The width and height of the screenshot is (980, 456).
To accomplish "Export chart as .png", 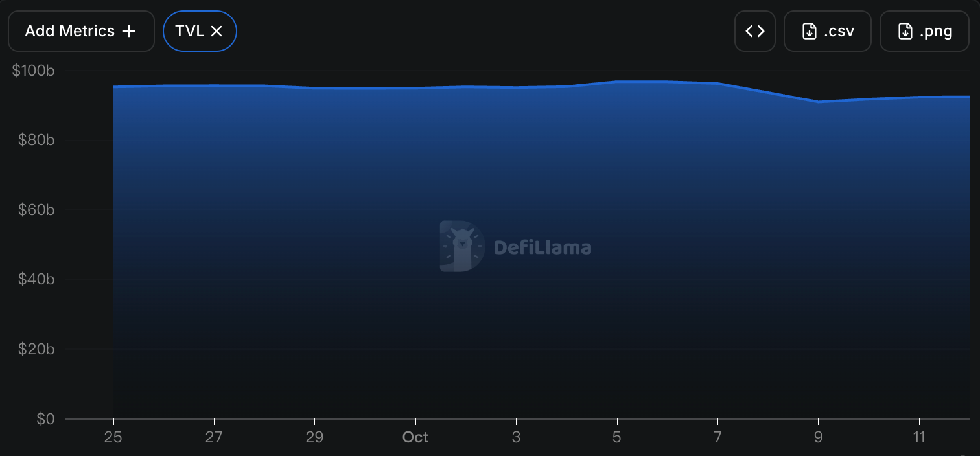I will [925, 31].
